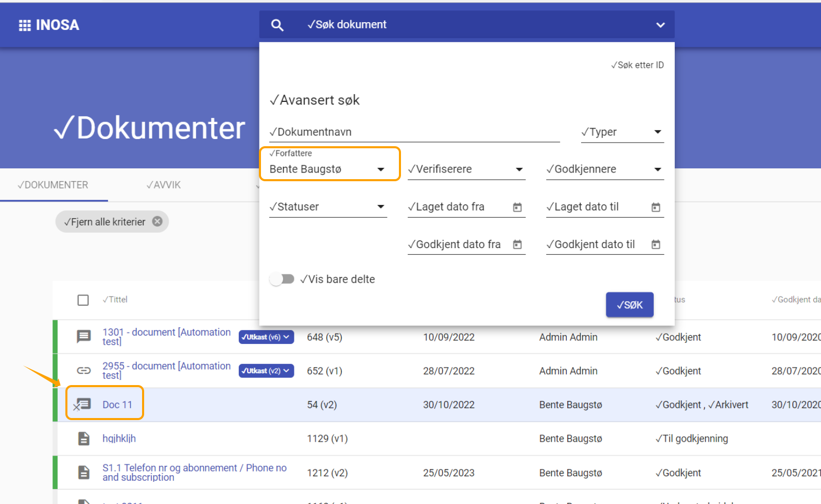The width and height of the screenshot is (821, 504).
Task: Switch to the DOKUMENTER tab
Action: pos(53,185)
